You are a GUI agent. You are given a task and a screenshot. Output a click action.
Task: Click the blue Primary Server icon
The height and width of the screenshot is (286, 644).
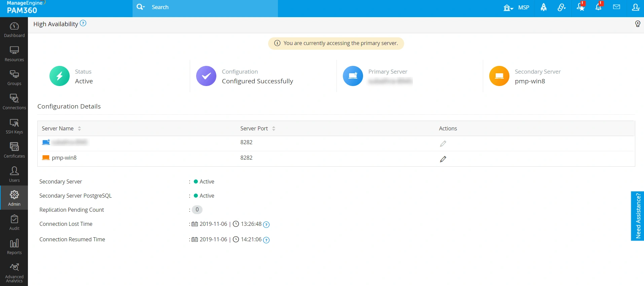[x=353, y=76]
